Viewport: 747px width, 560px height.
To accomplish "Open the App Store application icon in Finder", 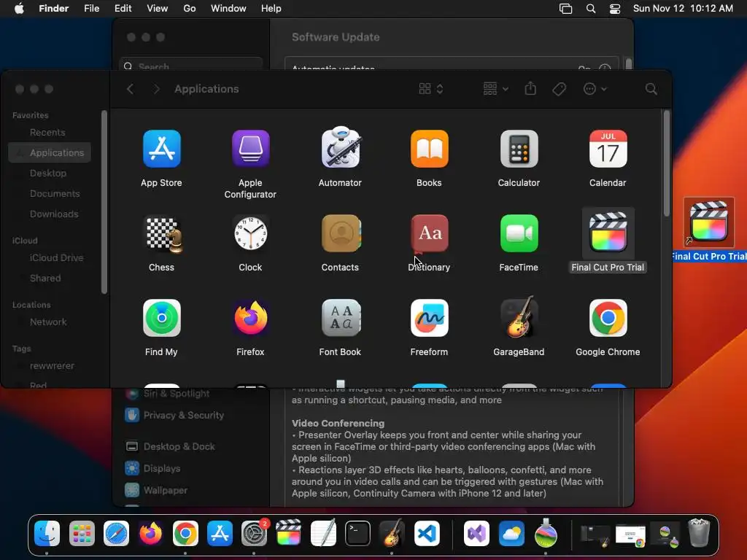I will click(x=161, y=149).
